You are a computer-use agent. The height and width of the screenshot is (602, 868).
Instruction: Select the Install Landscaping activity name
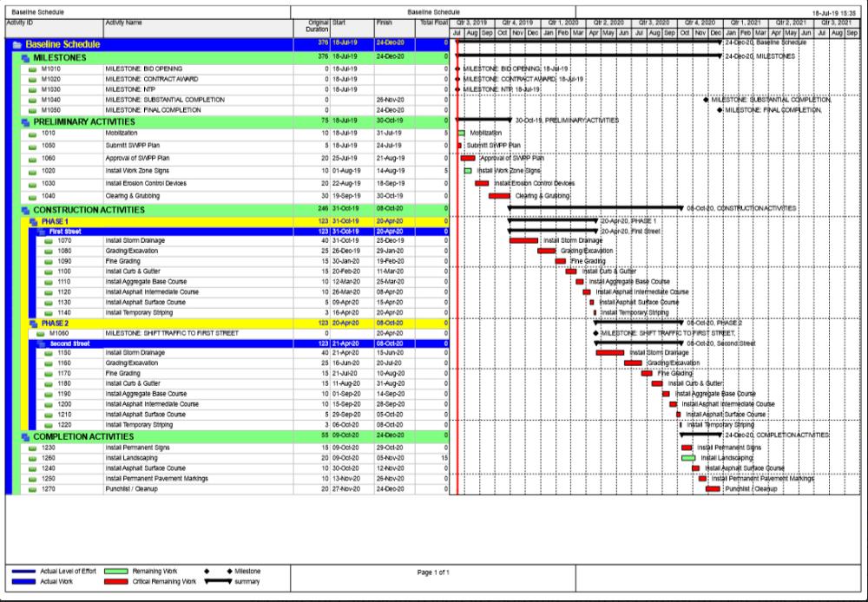coord(131,458)
